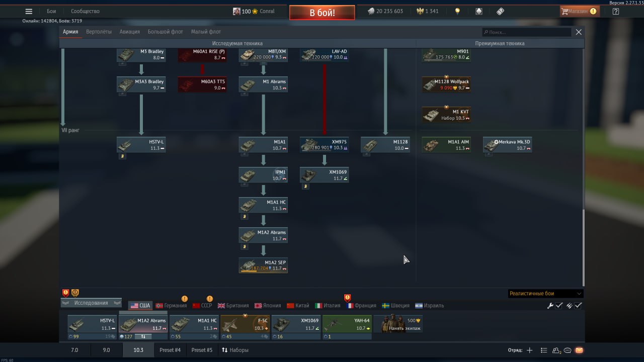Select the 7.0 lineup preset
The image size is (644, 362).
[74, 350]
